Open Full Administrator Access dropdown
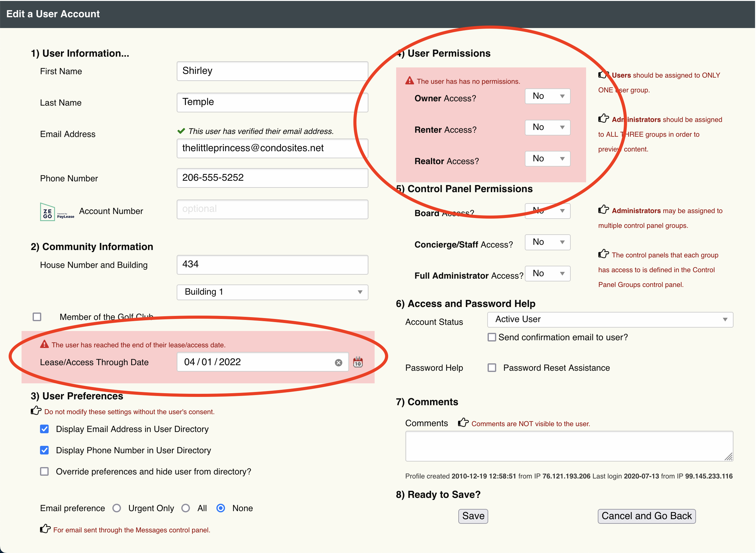756x553 pixels. (547, 273)
